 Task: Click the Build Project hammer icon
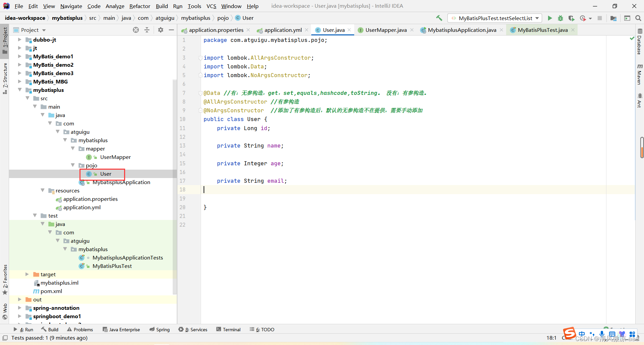tap(439, 18)
